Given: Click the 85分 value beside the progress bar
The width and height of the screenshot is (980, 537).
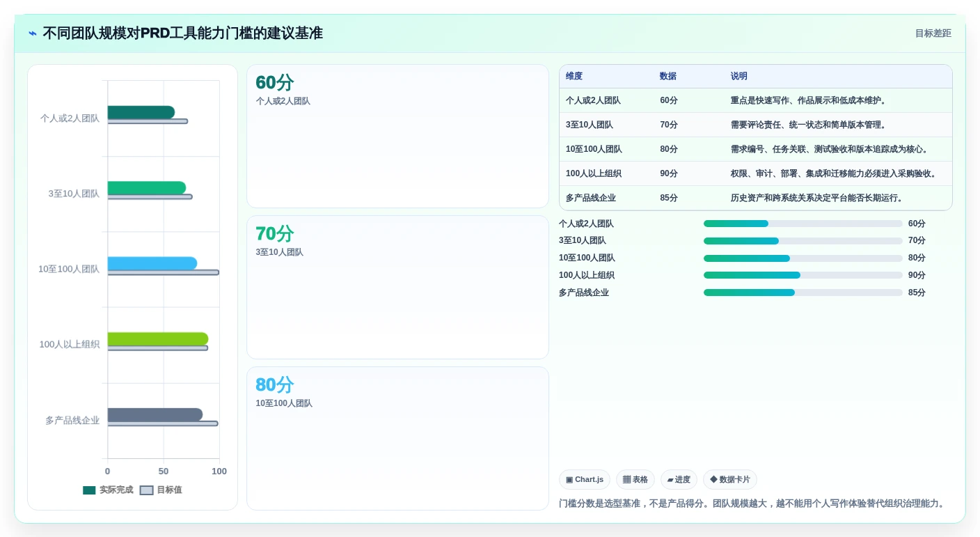Looking at the screenshot, I should point(917,293).
